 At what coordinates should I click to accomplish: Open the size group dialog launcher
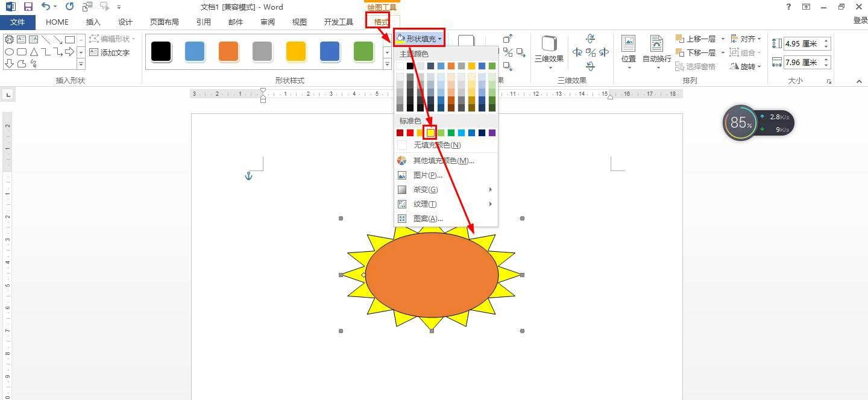point(829,81)
